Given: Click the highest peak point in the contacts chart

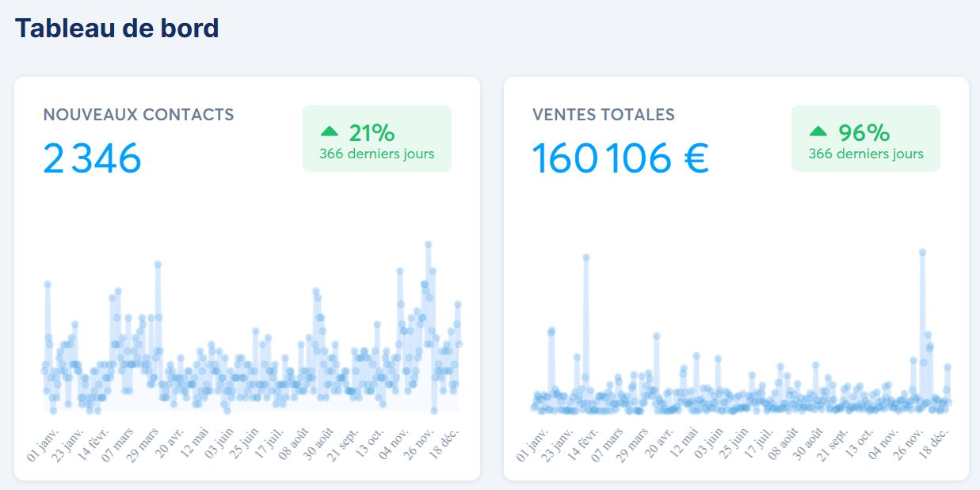Looking at the screenshot, I should tap(429, 245).
